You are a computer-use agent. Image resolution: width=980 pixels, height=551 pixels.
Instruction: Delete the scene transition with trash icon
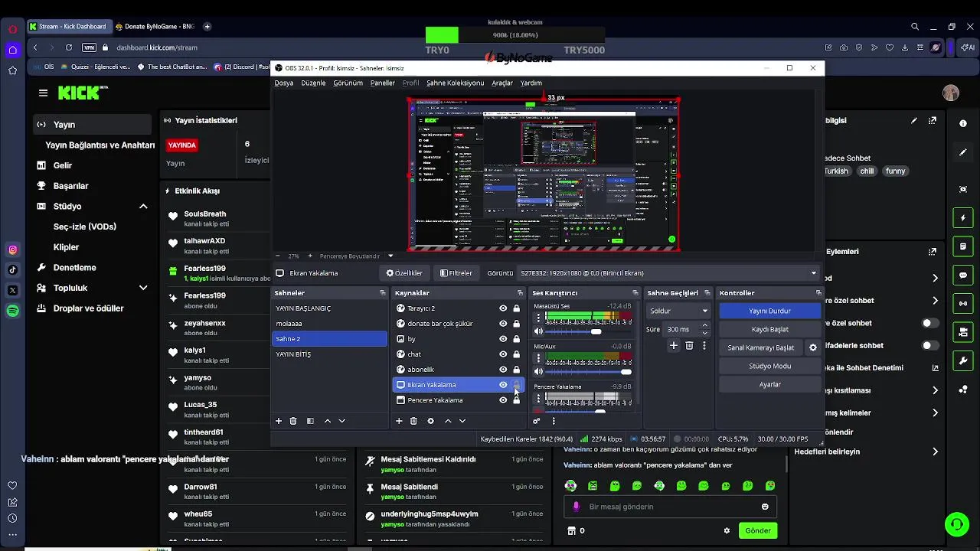coord(689,346)
